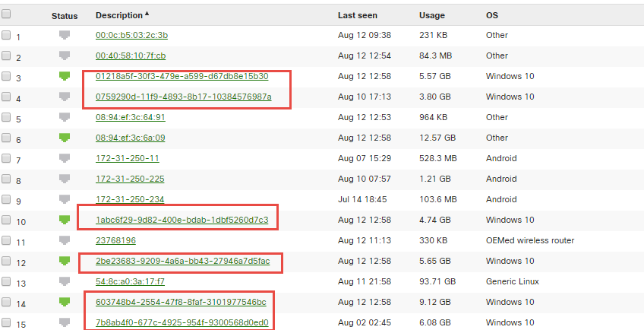
Task: Open client 172-31-250-11
Action: pos(128,158)
